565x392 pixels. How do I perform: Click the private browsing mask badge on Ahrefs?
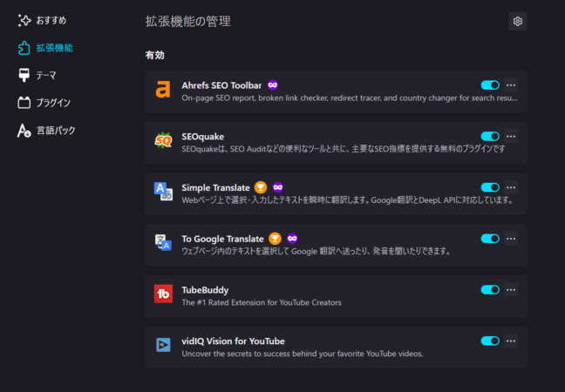click(x=273, y=85)
